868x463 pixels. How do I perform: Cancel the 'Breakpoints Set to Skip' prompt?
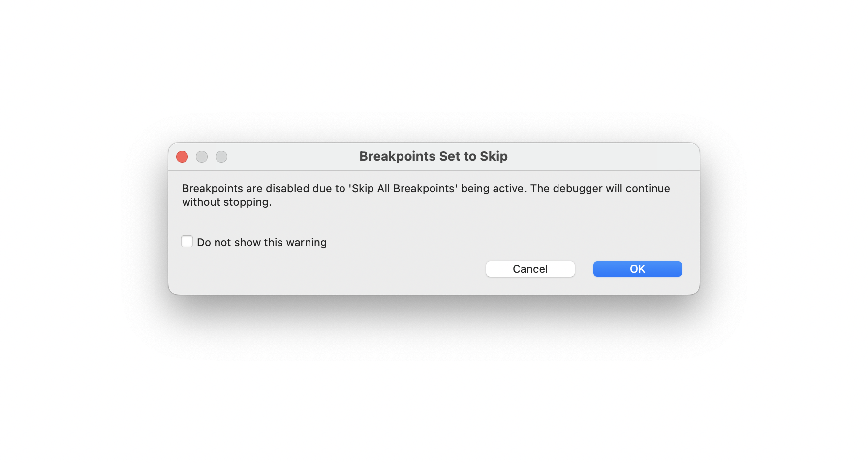coord(530,269)
